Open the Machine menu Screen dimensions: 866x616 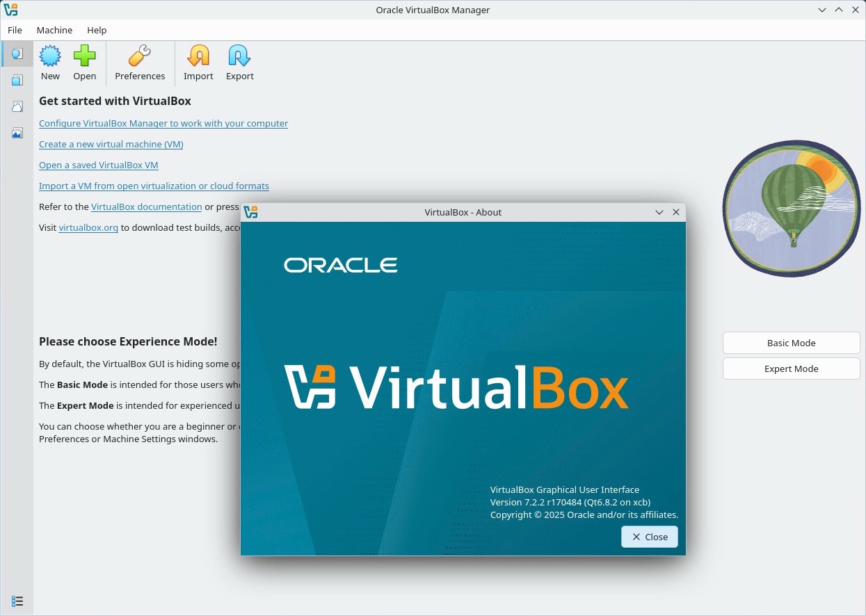pos(54,30)
